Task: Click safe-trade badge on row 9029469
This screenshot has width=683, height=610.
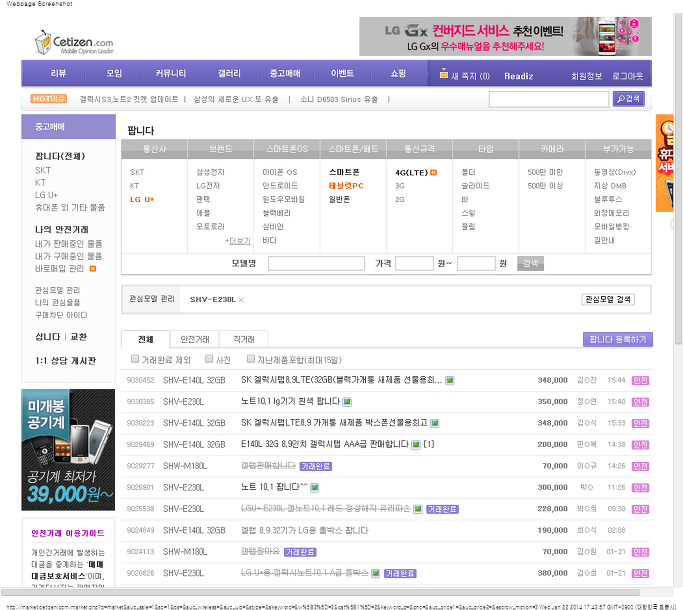Action: coord(640,445)
